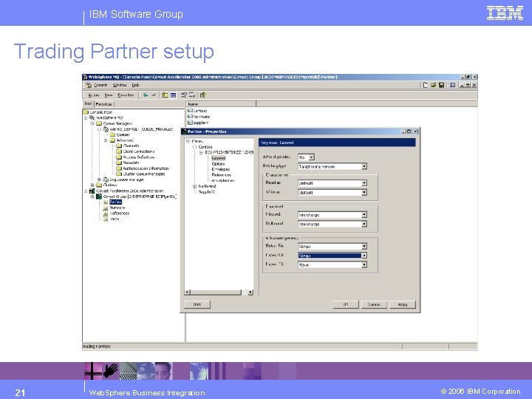Viewport: 532px width, 399px height.
Task: Toggle the Show/Hide Console Tree icon
Action: [x=173, y=95]
